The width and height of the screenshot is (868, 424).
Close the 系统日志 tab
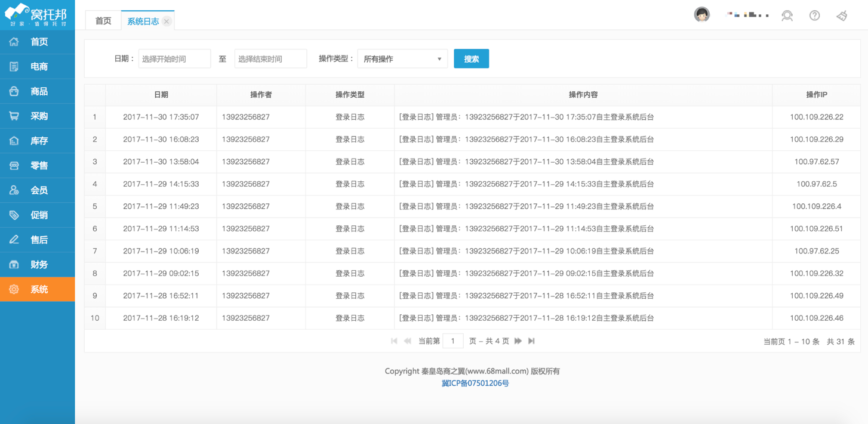coord(167,21)
